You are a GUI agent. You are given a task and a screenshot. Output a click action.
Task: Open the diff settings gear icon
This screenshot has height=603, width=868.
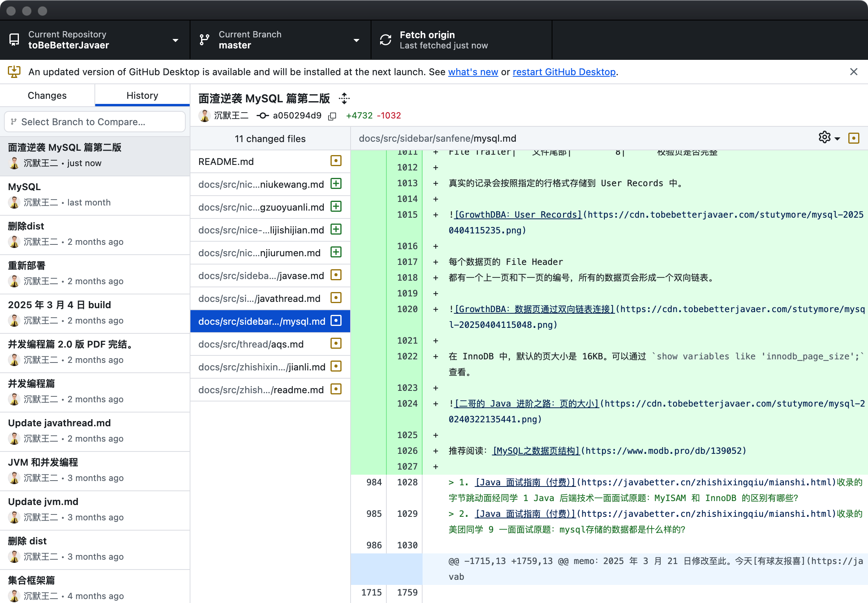tap(825, 137)
